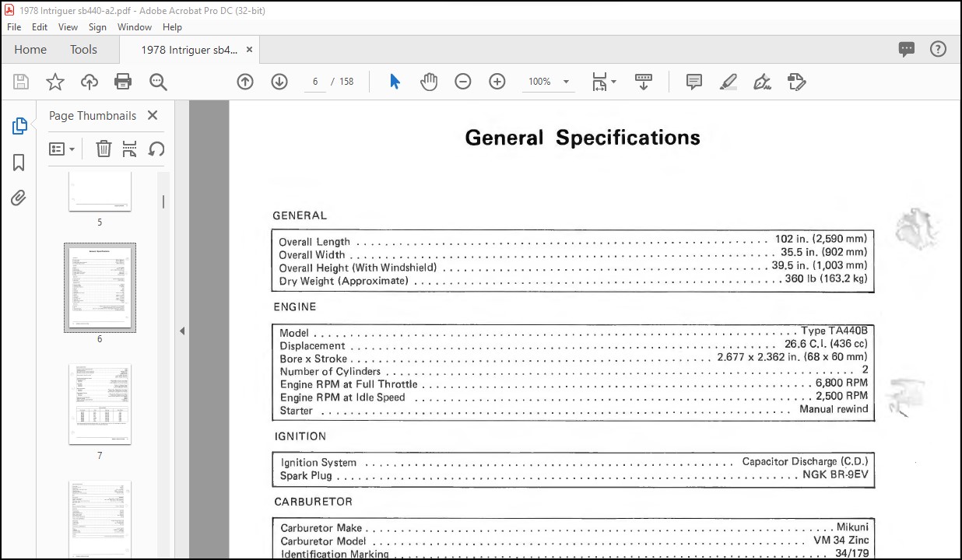Click the 'Mikuni' carburetor make value
This screenshot has height=560, width=962.
click(852, 527)
